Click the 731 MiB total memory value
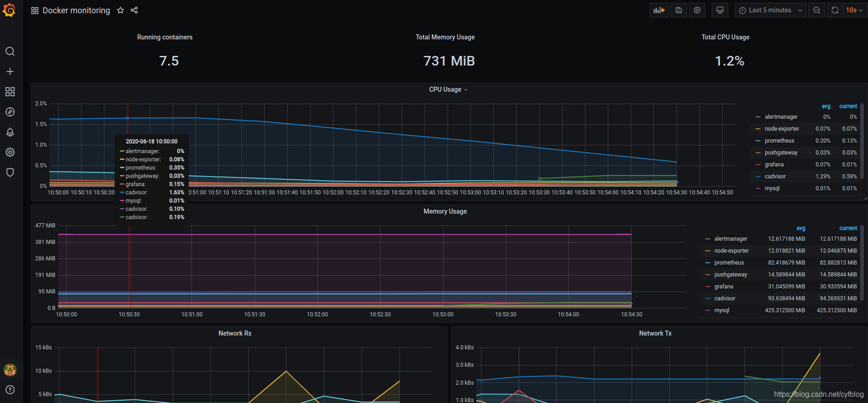 click(449, 61)
